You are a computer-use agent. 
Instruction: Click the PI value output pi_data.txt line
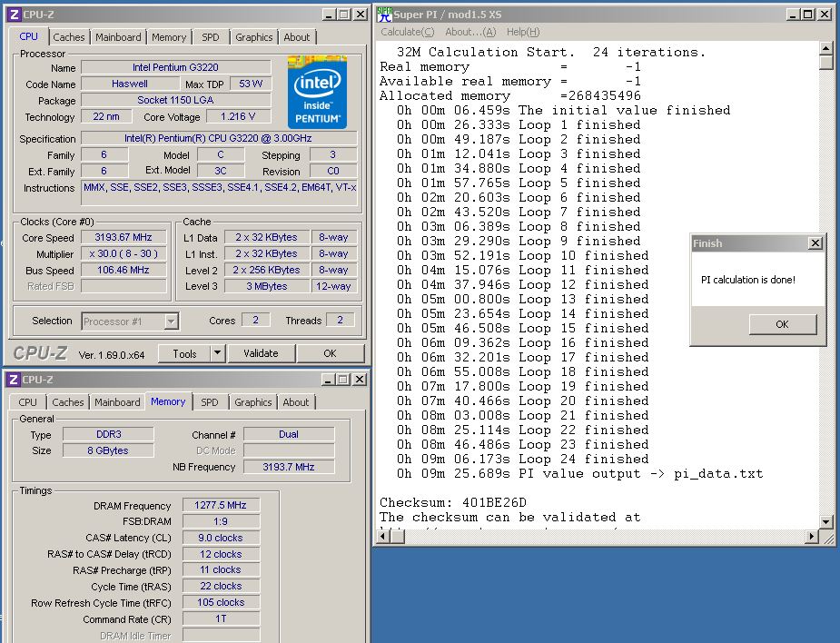[580, 474]
